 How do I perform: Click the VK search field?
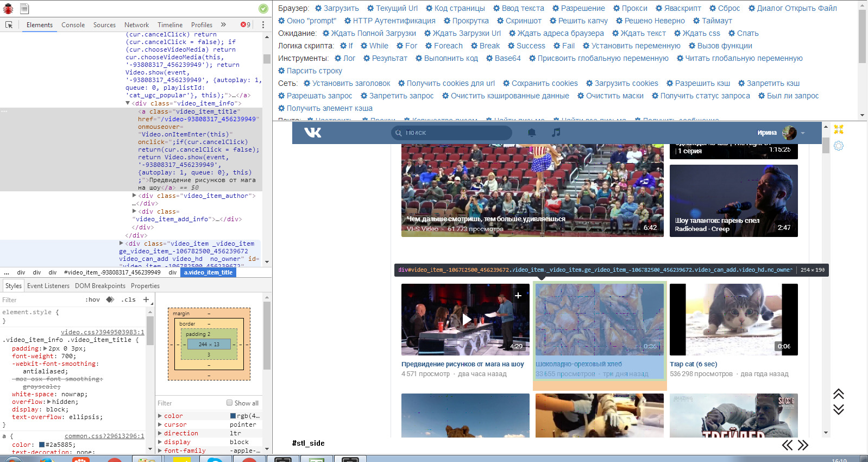451,133
